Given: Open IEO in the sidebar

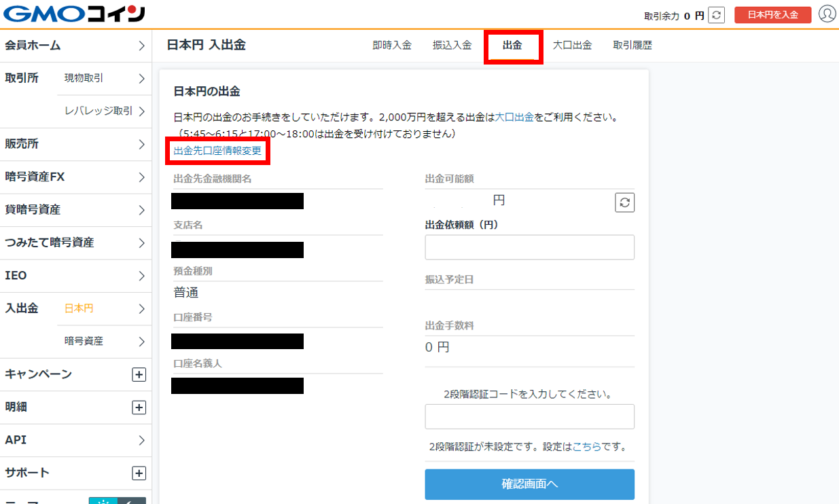Looking at the screenshot, I should (x=75, y=276).
